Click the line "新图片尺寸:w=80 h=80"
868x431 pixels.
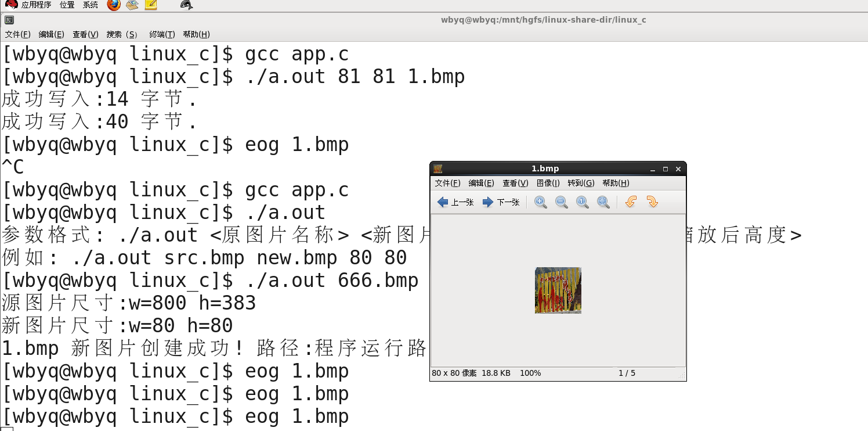[117, 326]
